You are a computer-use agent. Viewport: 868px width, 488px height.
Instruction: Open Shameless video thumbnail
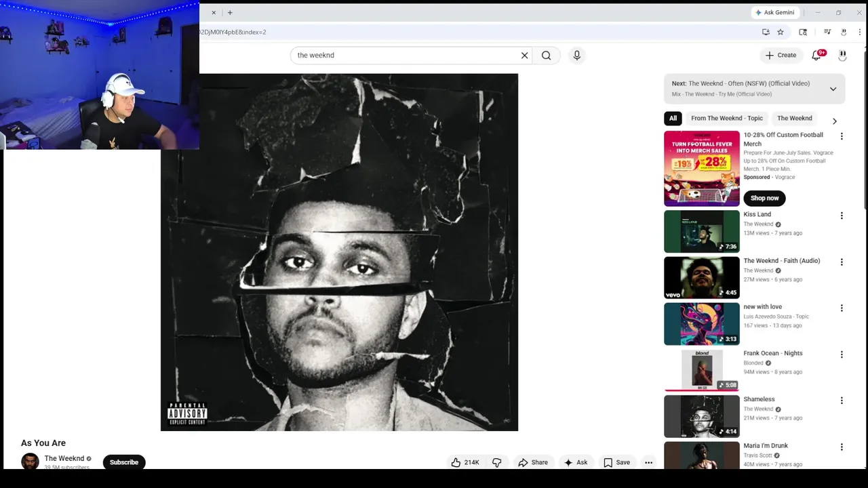(702, 416)
